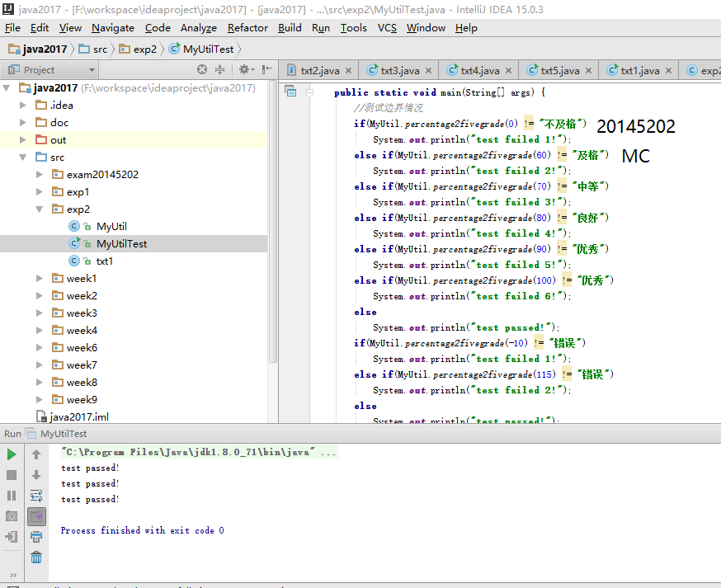Click the jdk java command line in console
Screen dimensions: 721x588
click(199, 452)
